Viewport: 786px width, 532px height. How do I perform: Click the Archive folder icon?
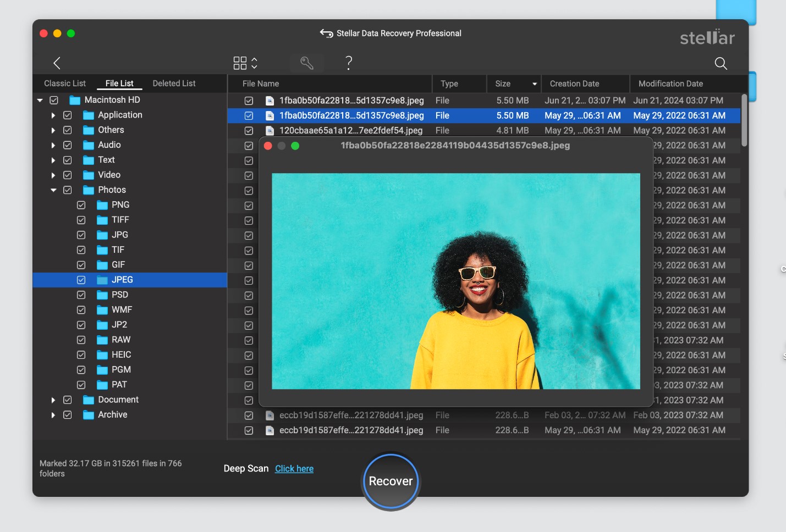[89, 415]
